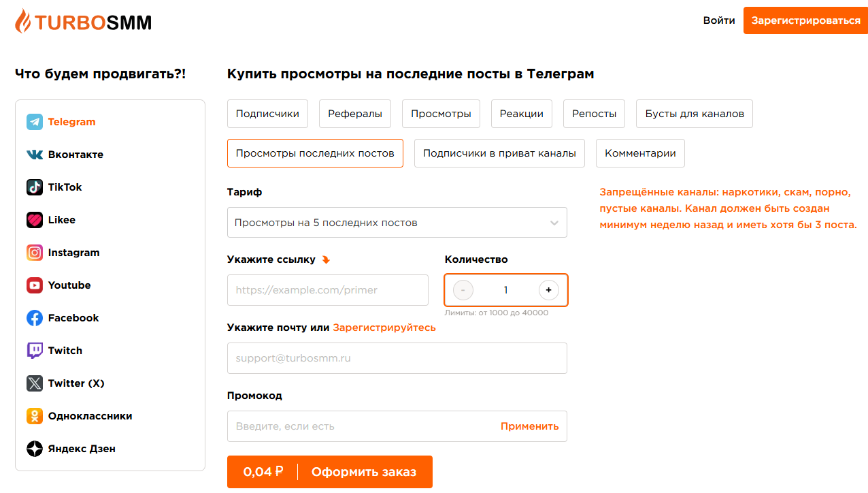The height and width of the screenshot is (493, 868).
Task: Select the TikTok icon in sidebar
Action: 35,187
